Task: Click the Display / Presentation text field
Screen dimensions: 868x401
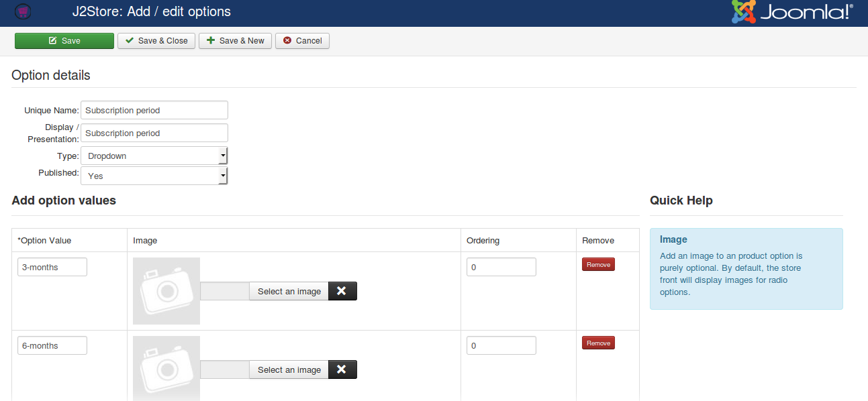Action: 154,133
